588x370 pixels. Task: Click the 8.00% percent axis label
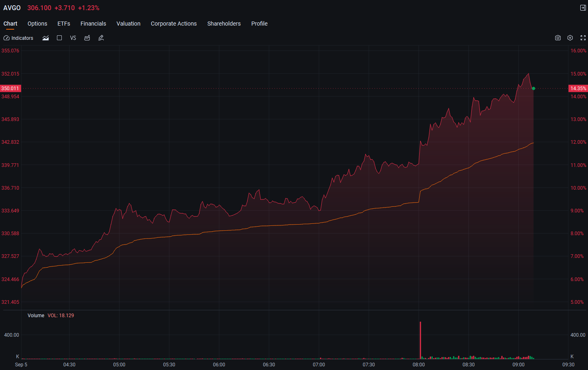coord(577,234)
